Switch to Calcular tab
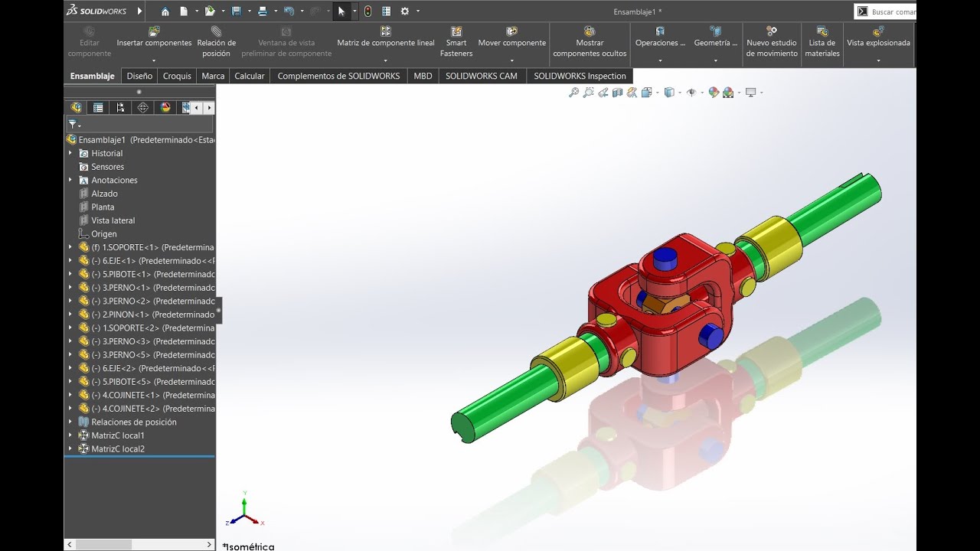Viewport: 980px width, 551px height. [x=250, y=76]
